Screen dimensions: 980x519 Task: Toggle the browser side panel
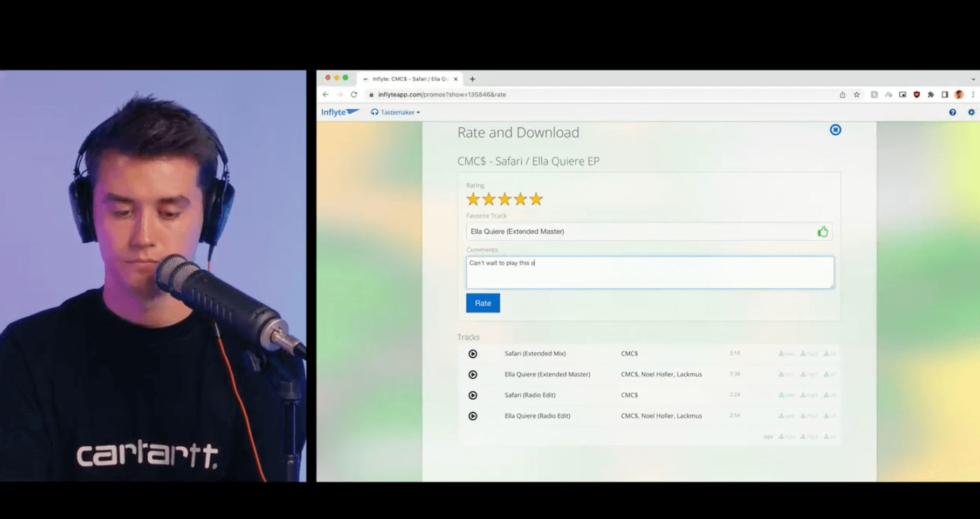coord(944,94)
